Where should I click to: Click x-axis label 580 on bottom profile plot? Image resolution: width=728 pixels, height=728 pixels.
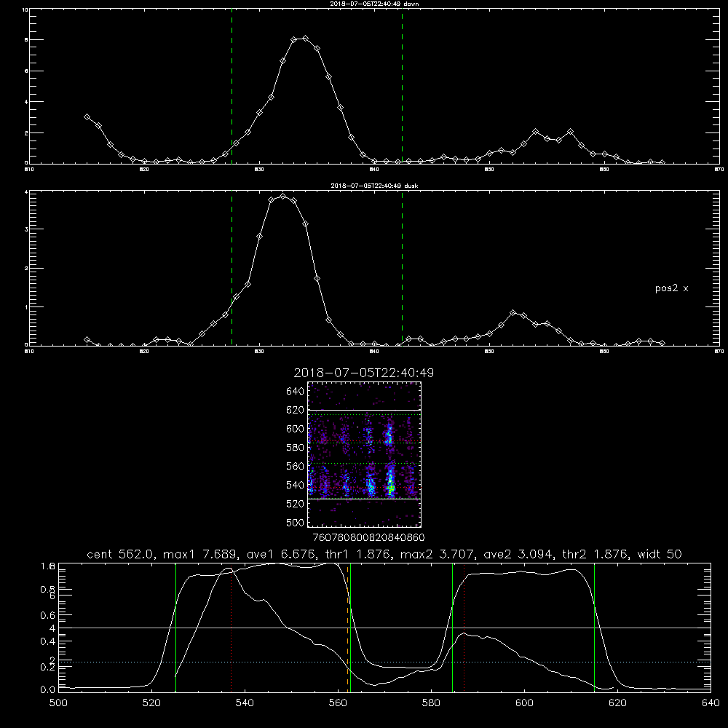pyautogui.click(x=431, y=703)
